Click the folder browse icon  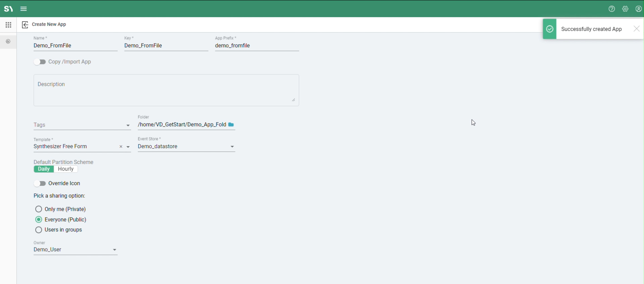click(231, 125)
